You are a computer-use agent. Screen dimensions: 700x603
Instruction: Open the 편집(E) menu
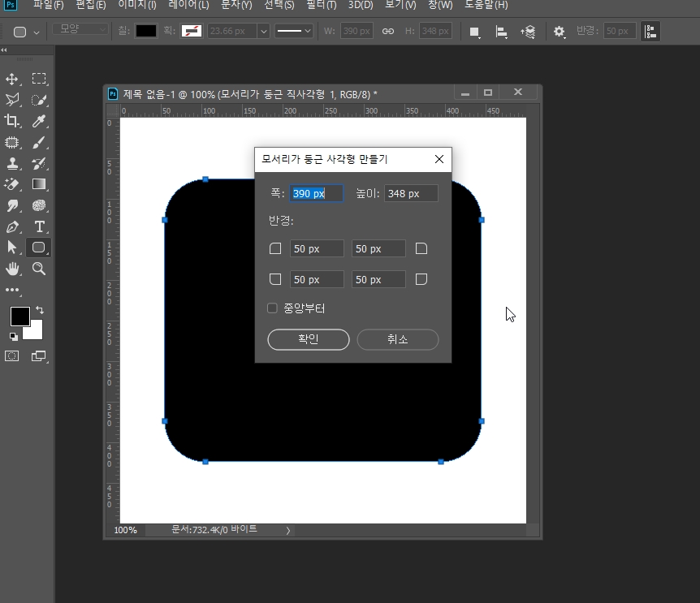coord(91,5)
